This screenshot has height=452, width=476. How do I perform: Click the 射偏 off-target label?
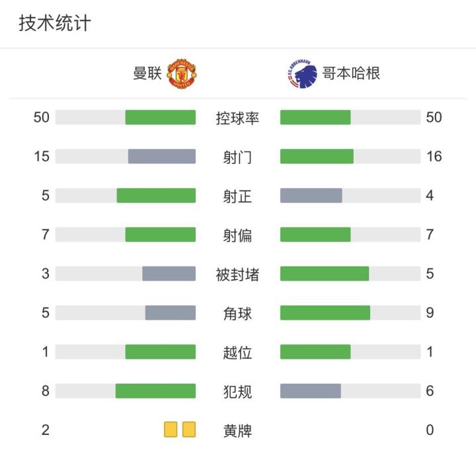point(237,236)
